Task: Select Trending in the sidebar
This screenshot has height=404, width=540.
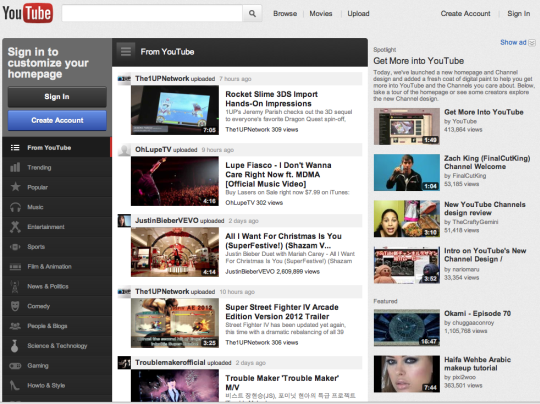Action: [x=39, y=167]
